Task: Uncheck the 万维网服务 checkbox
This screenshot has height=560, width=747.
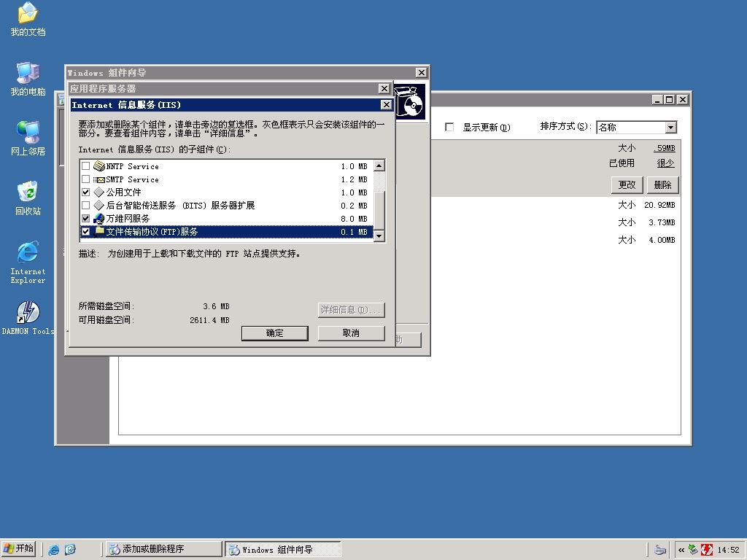Action: click(86, 219)
